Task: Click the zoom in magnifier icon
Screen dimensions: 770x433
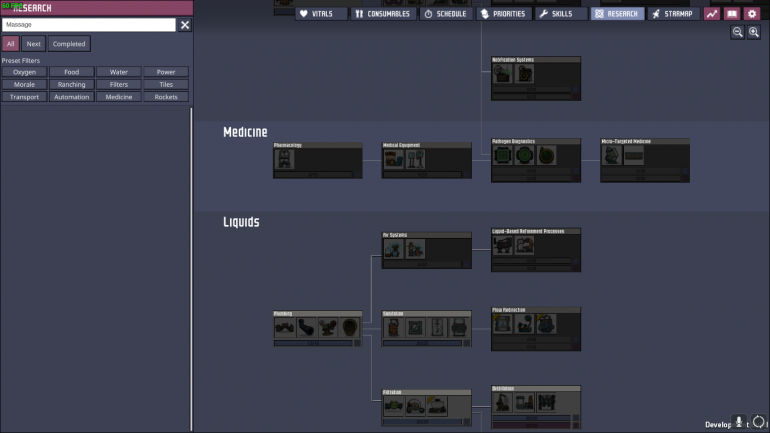Action: (x=753, y=33)
